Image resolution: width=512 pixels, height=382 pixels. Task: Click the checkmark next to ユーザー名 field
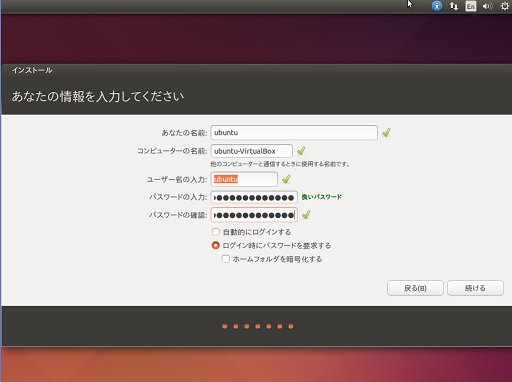[286, 179]
